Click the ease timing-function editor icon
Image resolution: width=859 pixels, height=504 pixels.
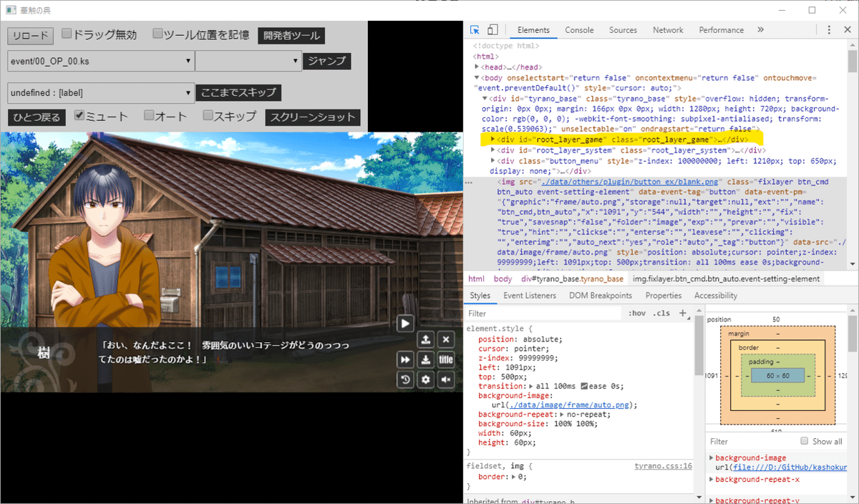click(584, 386)
